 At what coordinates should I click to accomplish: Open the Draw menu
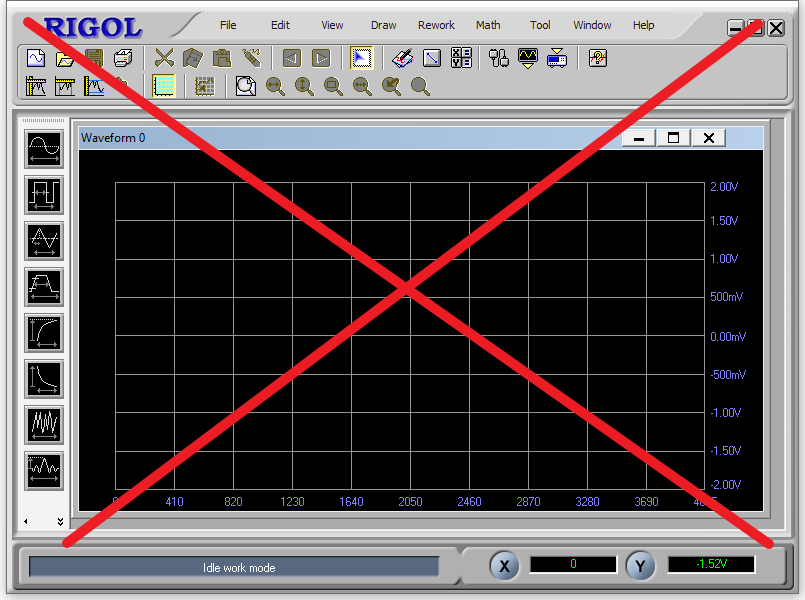tap(383, 25)
